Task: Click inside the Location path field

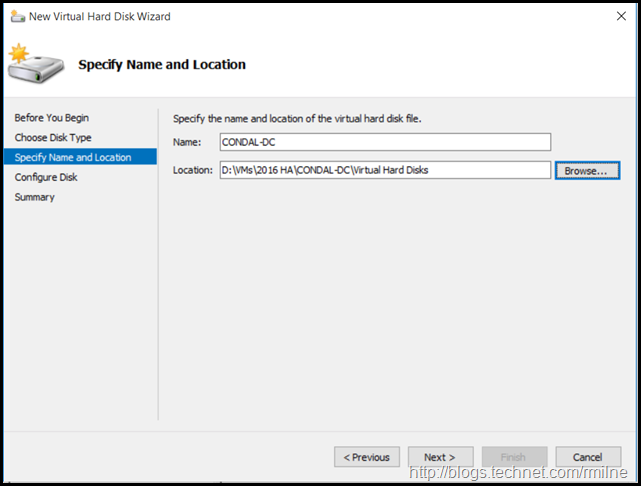Action: tap(385, 170)
